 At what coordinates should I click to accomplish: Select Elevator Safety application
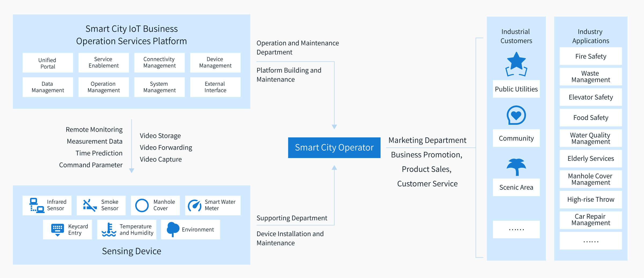[x=591, y=97]
